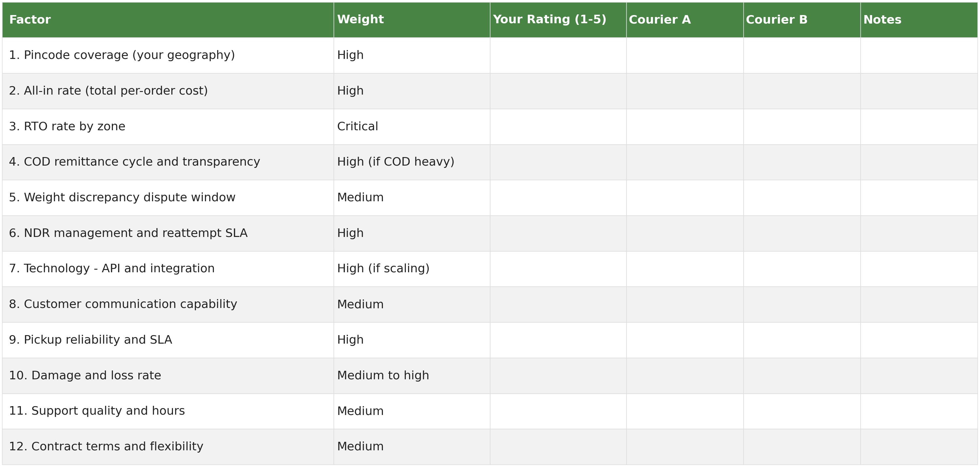Click Courier A cell for Support quality row
The height and width of the screenshot is (467, 980).
685,411
